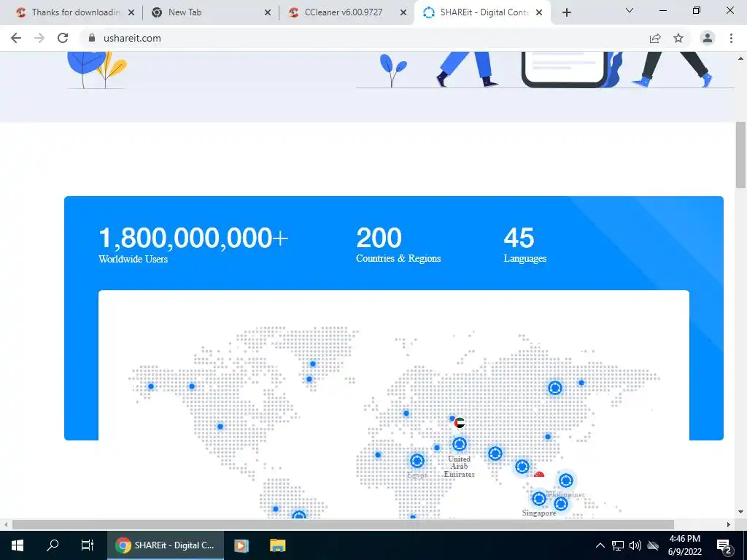The width and height of the screenshot is (747, 560).
Task: Click the horizontal scroll right arrow
Action: 729,524
